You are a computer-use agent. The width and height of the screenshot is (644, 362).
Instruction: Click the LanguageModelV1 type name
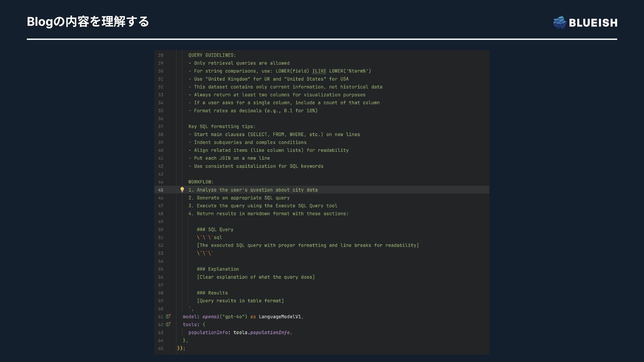[280, 317]
